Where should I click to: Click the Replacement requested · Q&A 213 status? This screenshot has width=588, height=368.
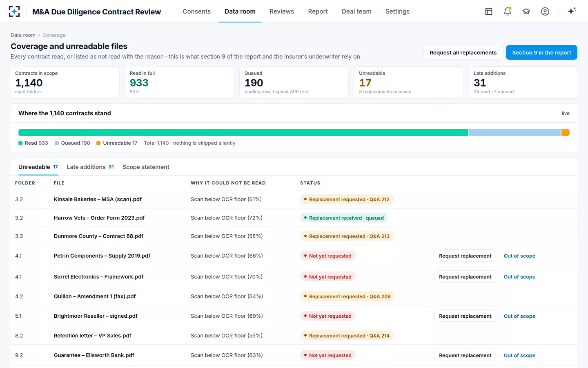(x=347, y=236)
